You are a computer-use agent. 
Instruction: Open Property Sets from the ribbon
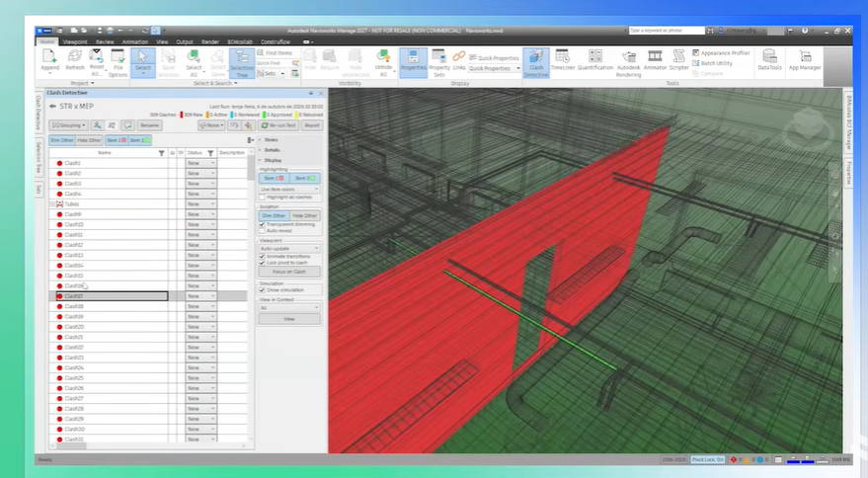(439, 62)
